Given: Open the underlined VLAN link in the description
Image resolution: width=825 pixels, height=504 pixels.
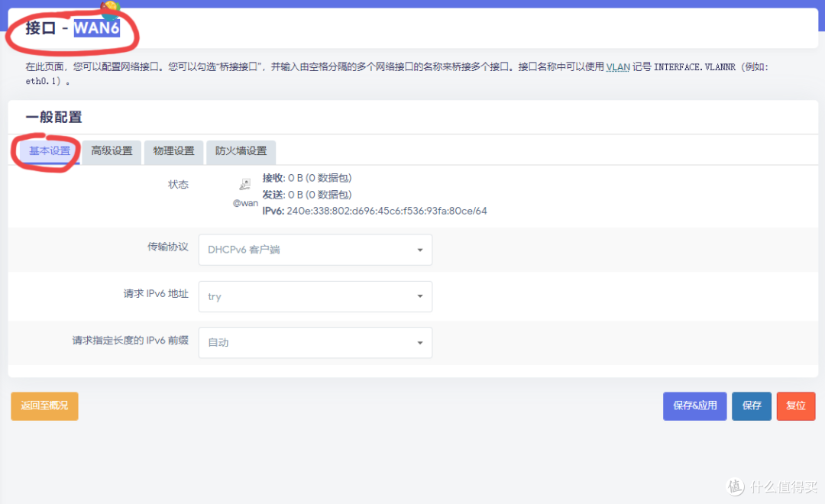Looking at the screenshot, I should pos(618,66).
